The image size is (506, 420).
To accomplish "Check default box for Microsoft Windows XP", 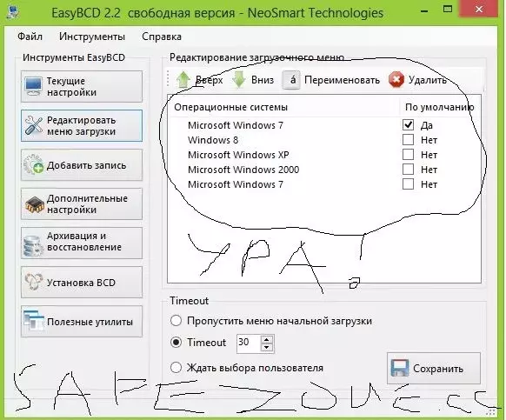I will [x=408, y=154].
